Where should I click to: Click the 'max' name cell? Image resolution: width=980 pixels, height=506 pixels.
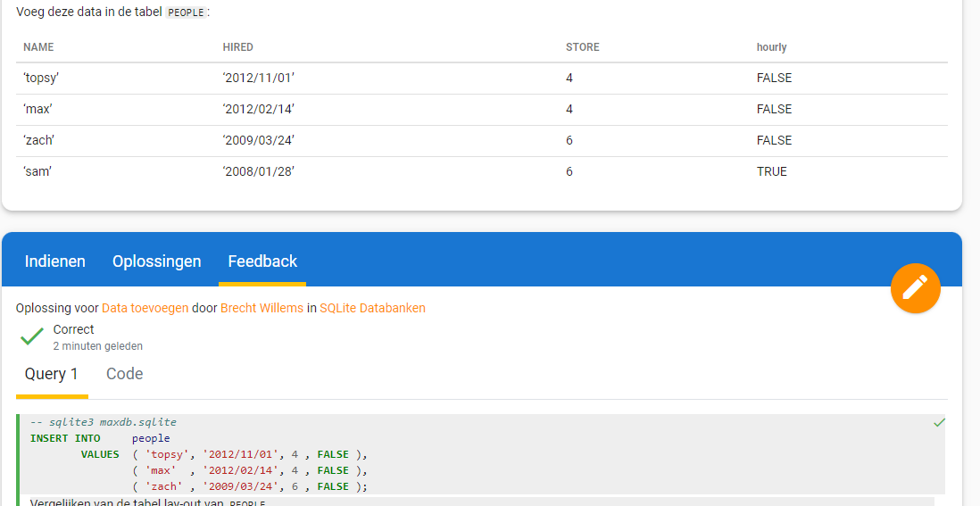tap(37, 109)
